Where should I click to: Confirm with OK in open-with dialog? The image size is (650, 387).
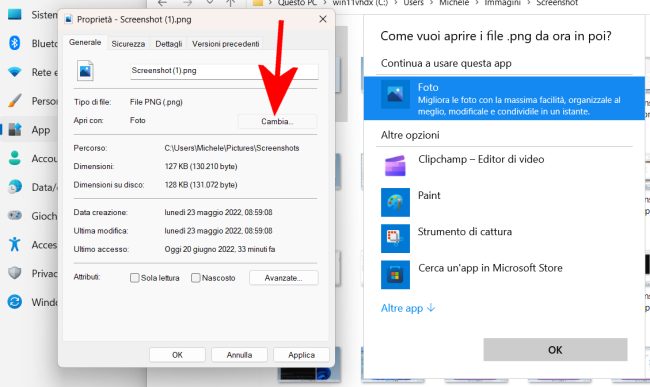(x=555, y=350)
